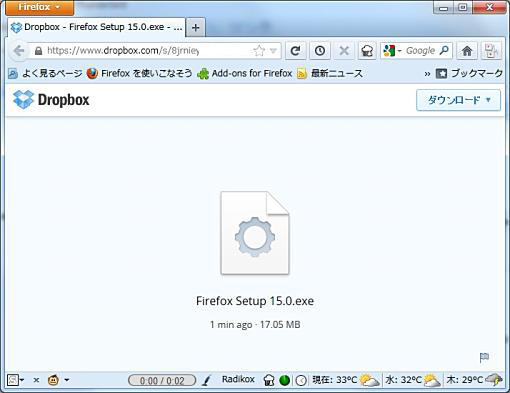Click the stop loading X button
The width and height of the screenshot is (510, 393).
pyautogui.click(x=344, y=51)
